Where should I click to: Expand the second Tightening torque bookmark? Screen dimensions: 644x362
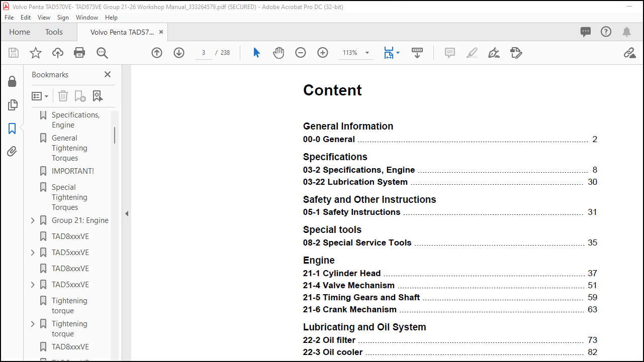click(33, 324)
